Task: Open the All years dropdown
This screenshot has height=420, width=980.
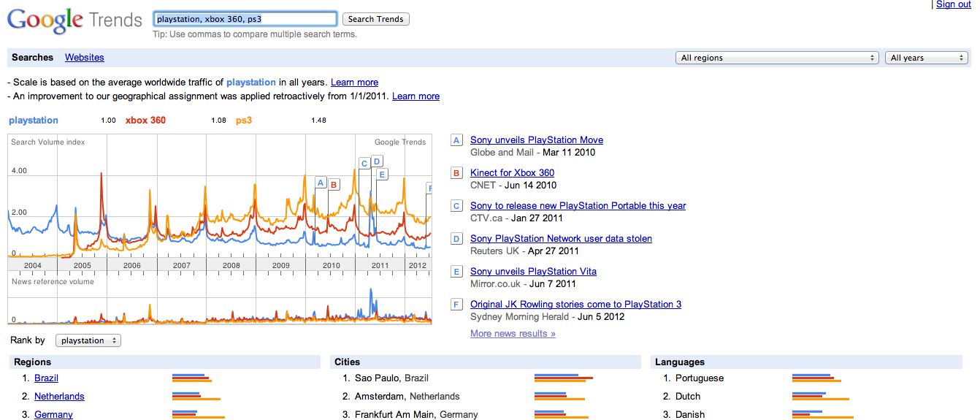Action: 927,58
